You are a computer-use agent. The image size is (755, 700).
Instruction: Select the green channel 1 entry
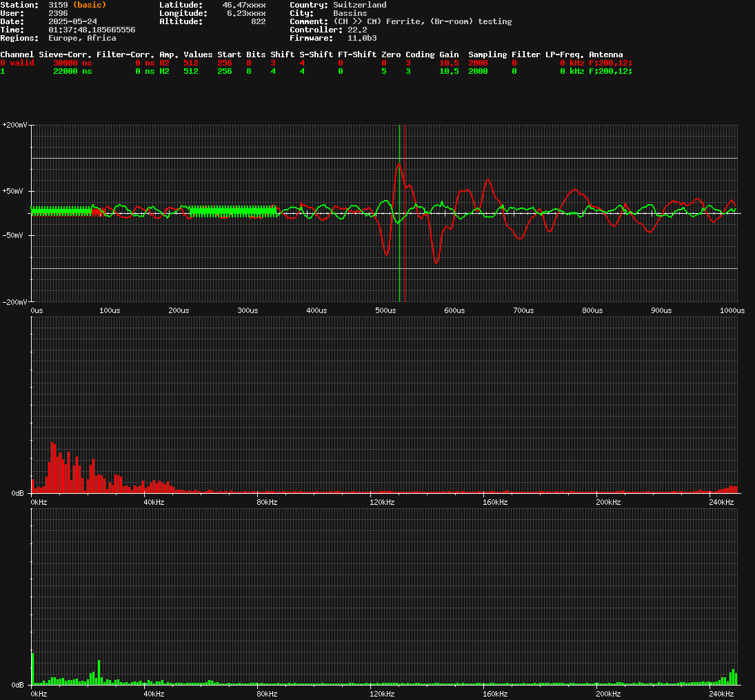pyautogui.click(x=2, y=71)
